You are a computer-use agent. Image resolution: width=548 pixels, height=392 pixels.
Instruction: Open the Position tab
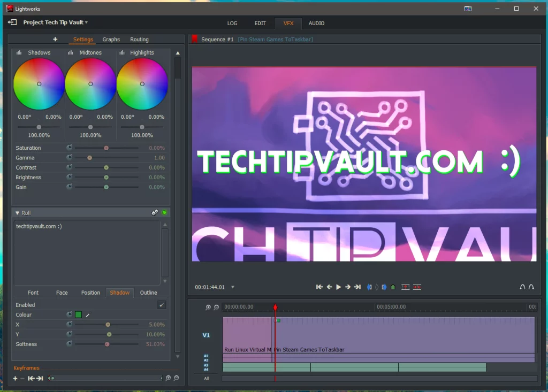pyautogui.click(x=90, y=293)
